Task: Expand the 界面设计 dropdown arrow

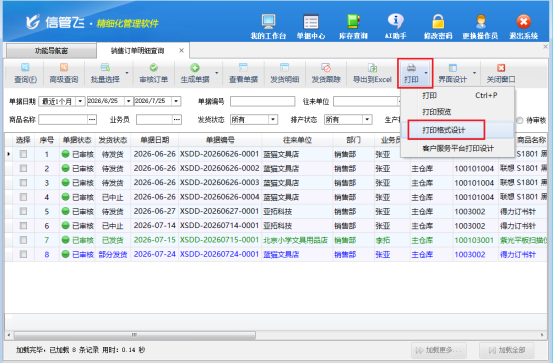Action: [x=475, y=73]
